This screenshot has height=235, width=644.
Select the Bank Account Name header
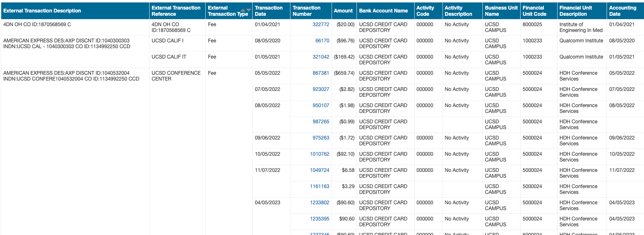click(383, 11)
